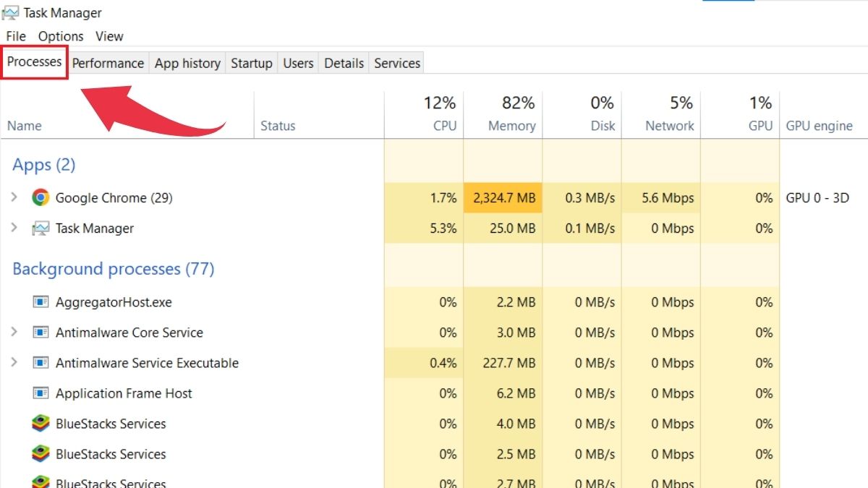Click AggregatorHost's 2.2 MB memory cell
This screenshot has height=488, width=868.
point(503,301)
